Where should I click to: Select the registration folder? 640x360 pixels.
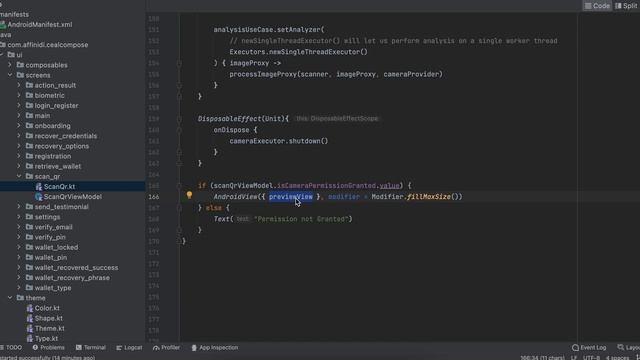click(53, 156)
